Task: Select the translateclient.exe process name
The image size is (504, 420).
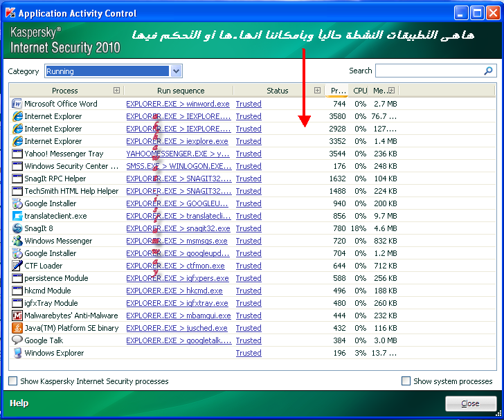Action: coord(55,216)
